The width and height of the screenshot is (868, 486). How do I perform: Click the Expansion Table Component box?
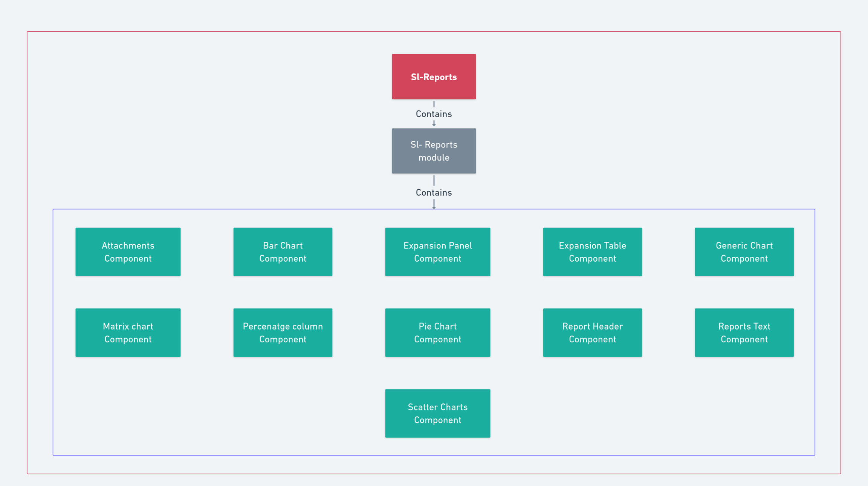592,252
